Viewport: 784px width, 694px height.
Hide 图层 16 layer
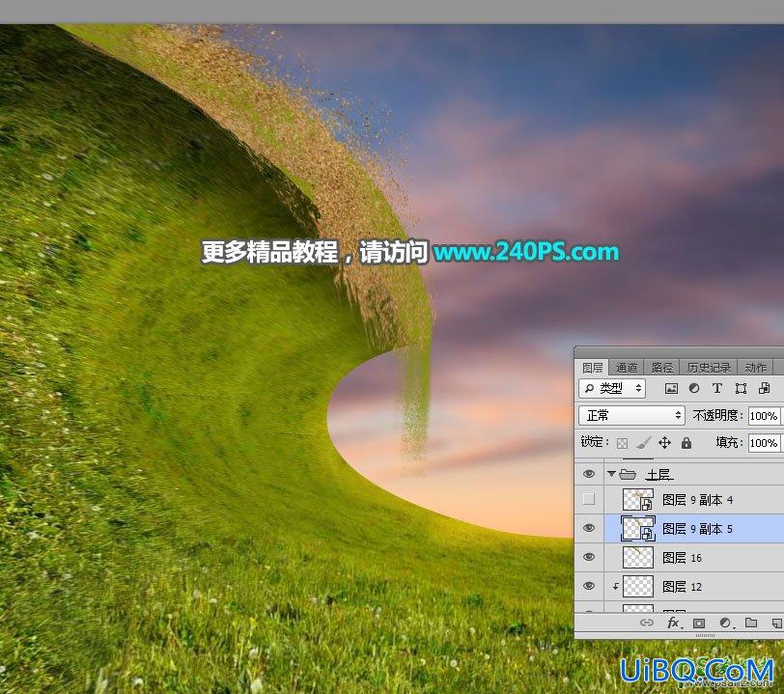coord(589,557)
